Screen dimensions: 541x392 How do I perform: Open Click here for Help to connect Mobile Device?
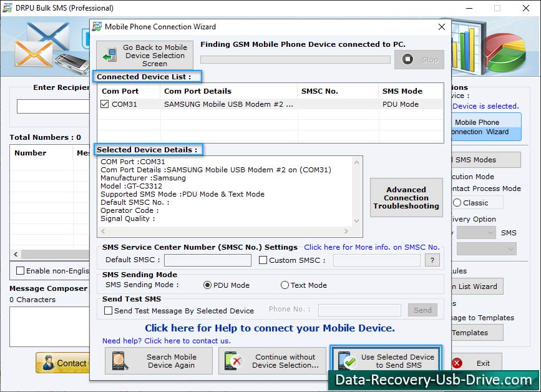pyautogui.click(x=270, y=328)
